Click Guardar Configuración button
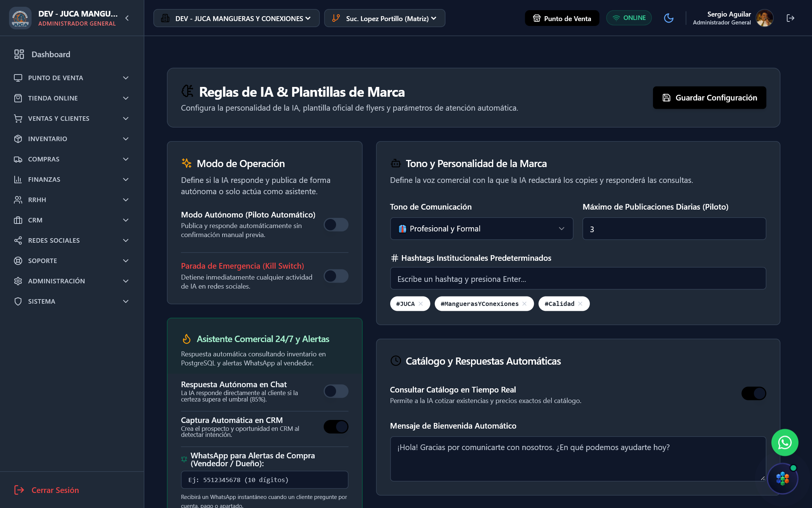The height and width of the screenshot is (508, 812). pos(709,98)
